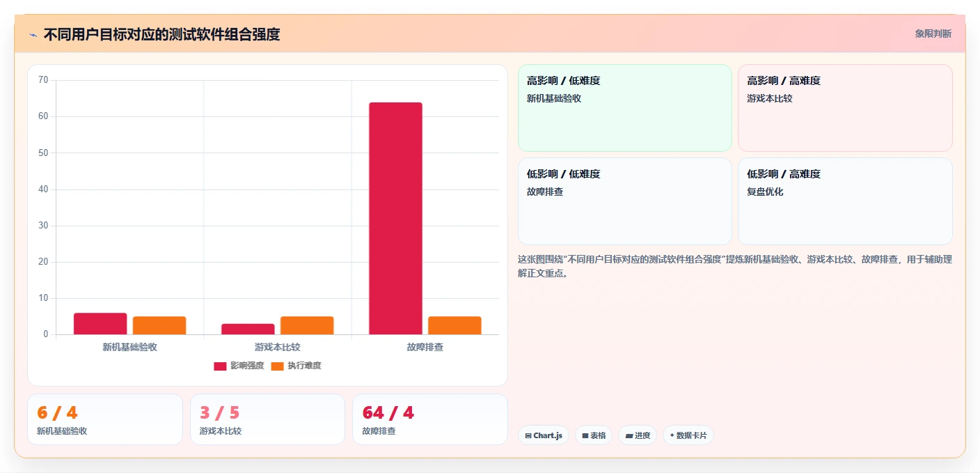This screenshot has width=980, height=473.
Task: Click the y-axis value 10
Action: [43, 298]
